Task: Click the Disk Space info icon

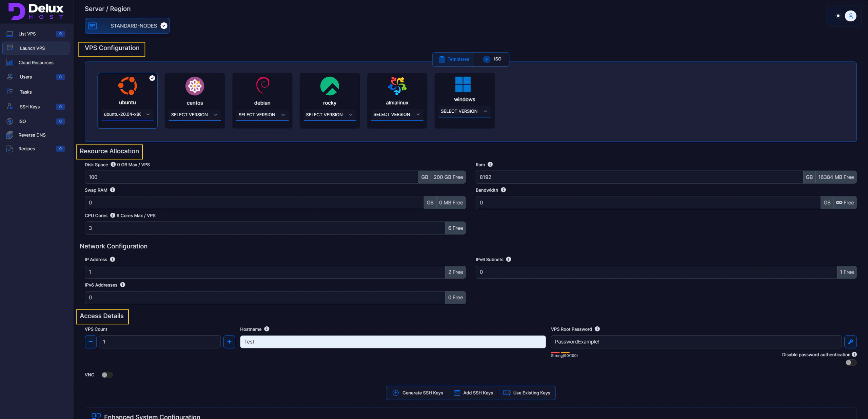Action: [x=113, y=165]
